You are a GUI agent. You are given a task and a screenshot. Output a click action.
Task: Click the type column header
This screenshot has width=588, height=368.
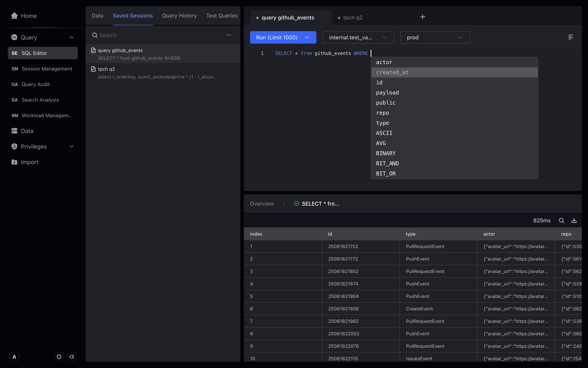[438, 234]
